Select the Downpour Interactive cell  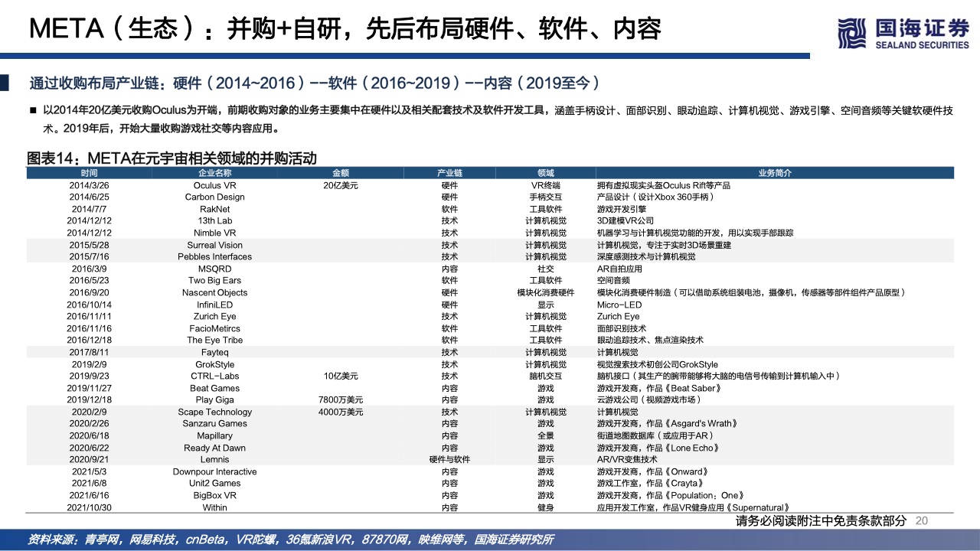click(214, 471)
